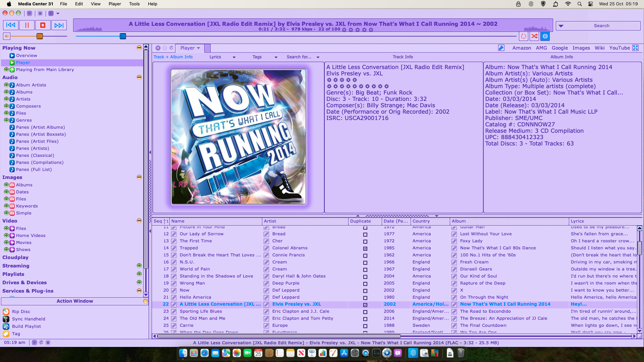Open the Player menu
Screen dimensions: 644x362
[x=115, y=4]
